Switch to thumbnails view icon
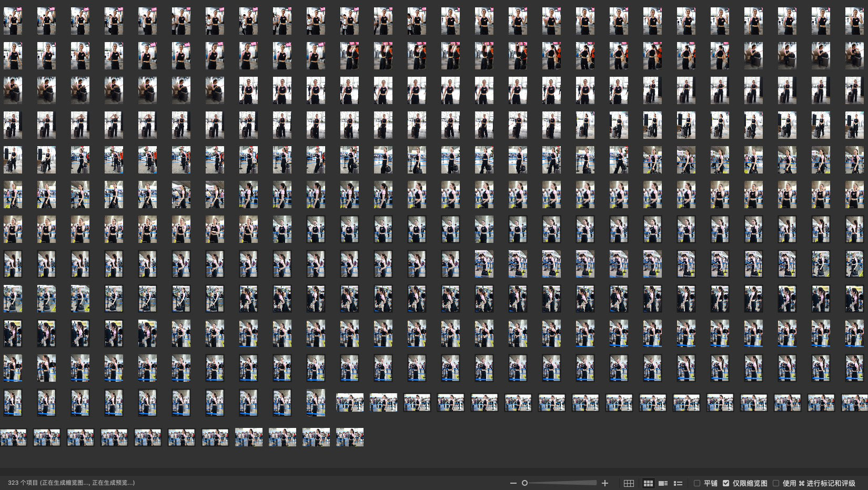This screenshot has height=490, width=868. point(648,483)
